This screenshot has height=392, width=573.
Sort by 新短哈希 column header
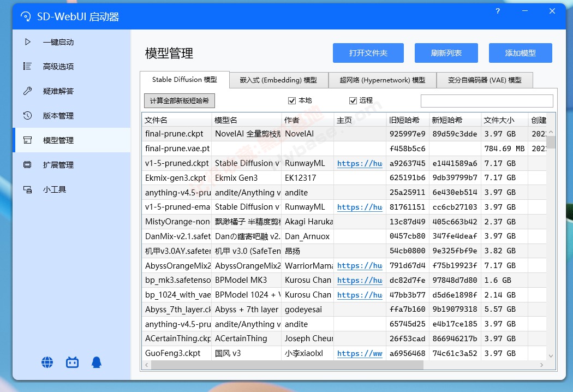click(455, 120)
